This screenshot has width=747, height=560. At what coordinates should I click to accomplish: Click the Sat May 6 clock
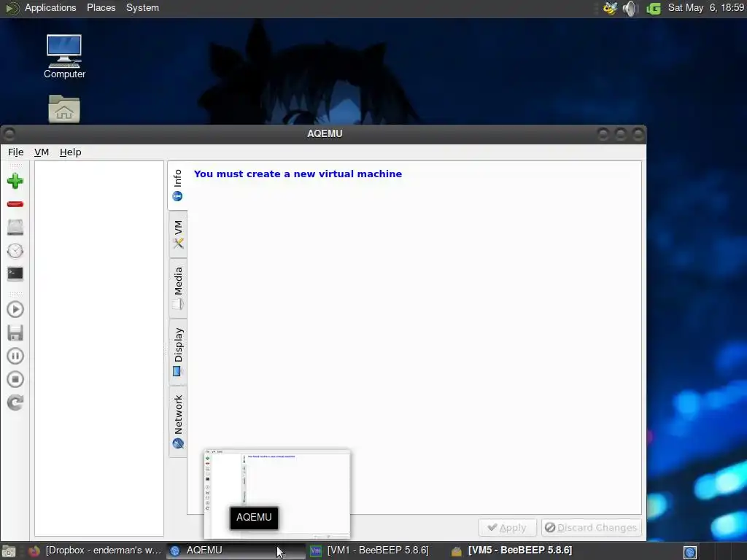pos(706,7)
